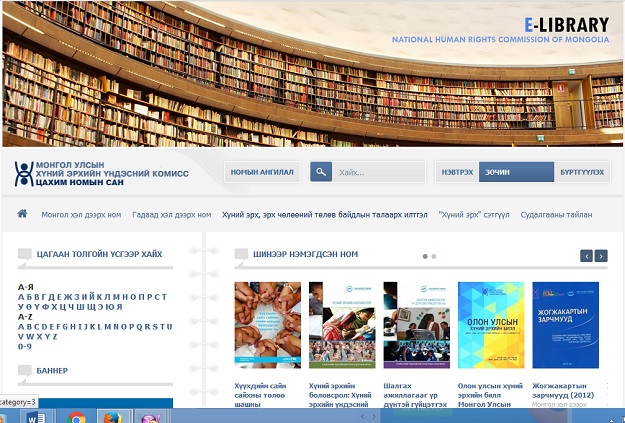Click the 0-9 filter link
This screenshot has width=625, height=423.
[24, 346]
